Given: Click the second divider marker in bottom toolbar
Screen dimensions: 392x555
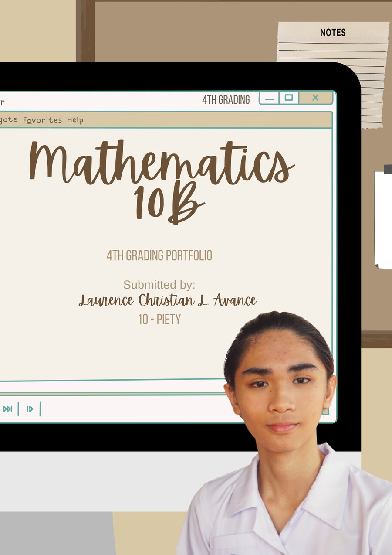Looking at the screenshot, I should tap(40, 409).
